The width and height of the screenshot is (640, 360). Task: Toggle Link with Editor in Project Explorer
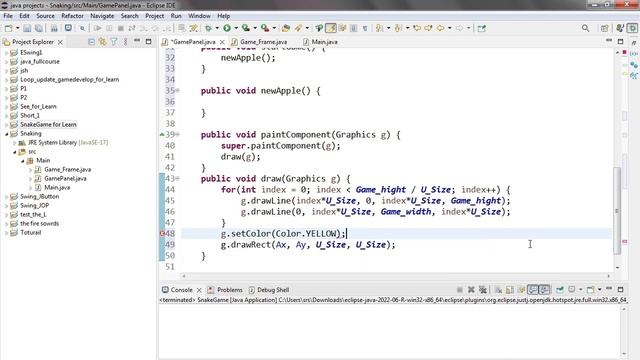[x=102, y=42]
